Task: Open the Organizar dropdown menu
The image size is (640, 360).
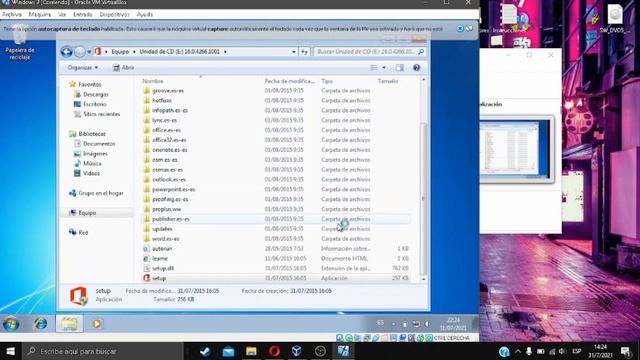Action: (82, 68)
